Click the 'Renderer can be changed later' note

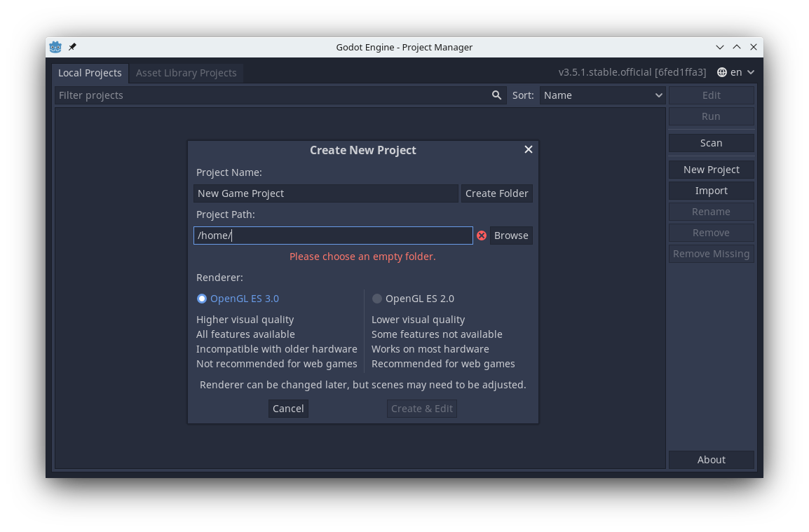[362, 384]
